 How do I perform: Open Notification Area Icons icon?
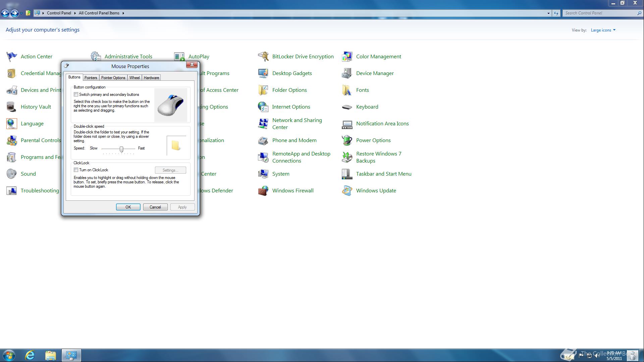tap(347, 124)
